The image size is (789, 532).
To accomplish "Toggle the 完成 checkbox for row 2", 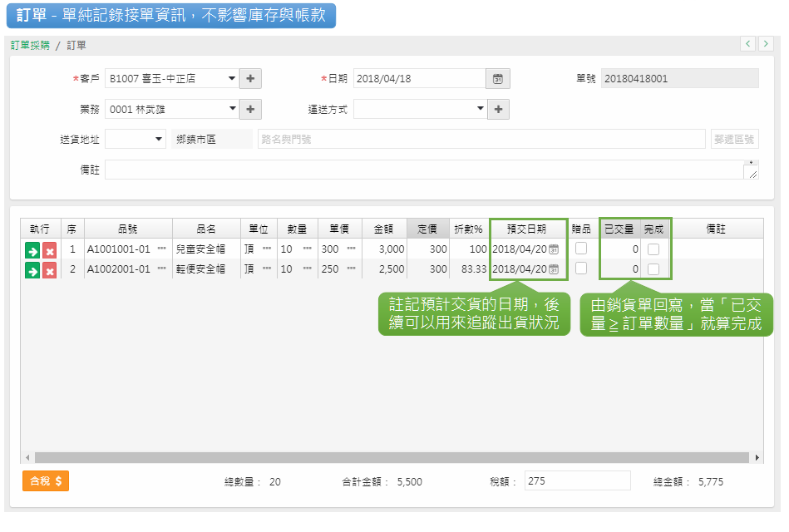I will [x=654, y=268].
